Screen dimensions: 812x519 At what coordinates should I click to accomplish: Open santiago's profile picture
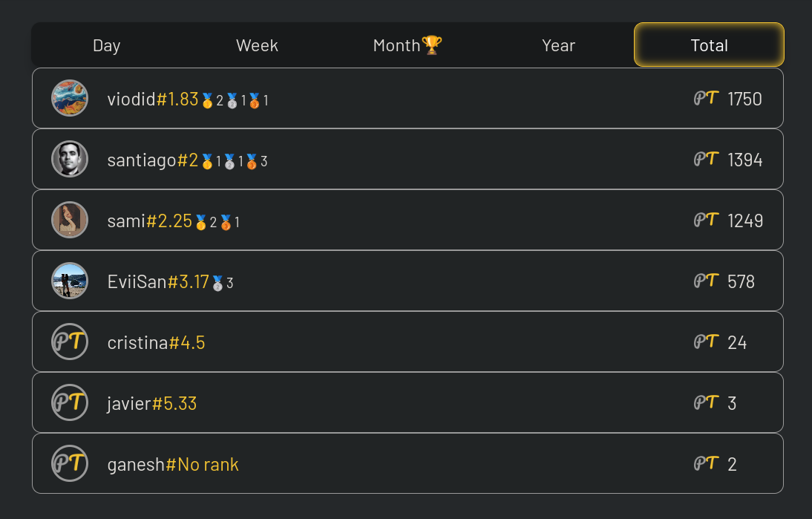click(x=70, y=159)
